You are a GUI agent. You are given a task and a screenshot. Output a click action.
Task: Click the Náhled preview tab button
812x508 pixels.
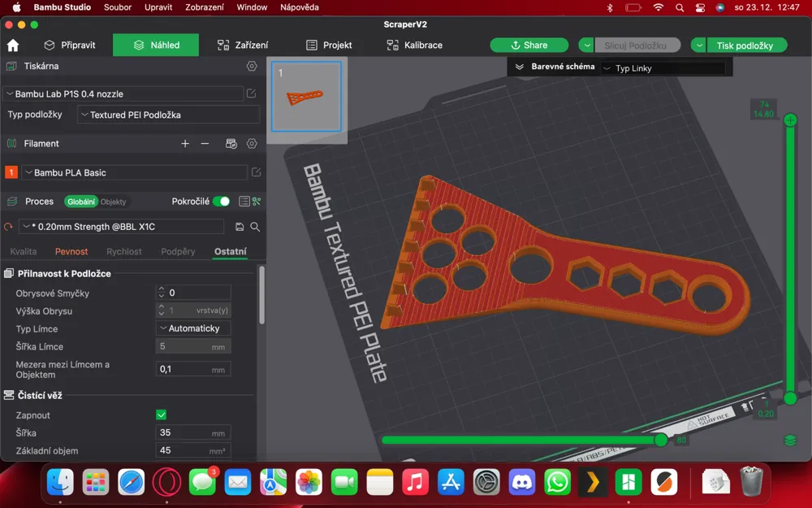click(x=156, y=45)
